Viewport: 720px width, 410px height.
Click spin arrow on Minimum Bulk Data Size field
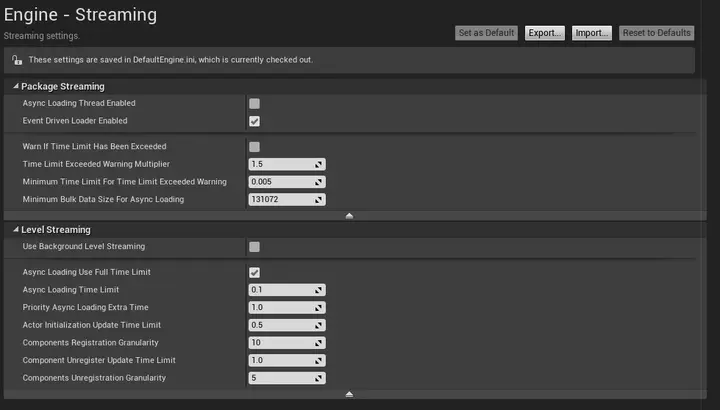click(319, 200)
